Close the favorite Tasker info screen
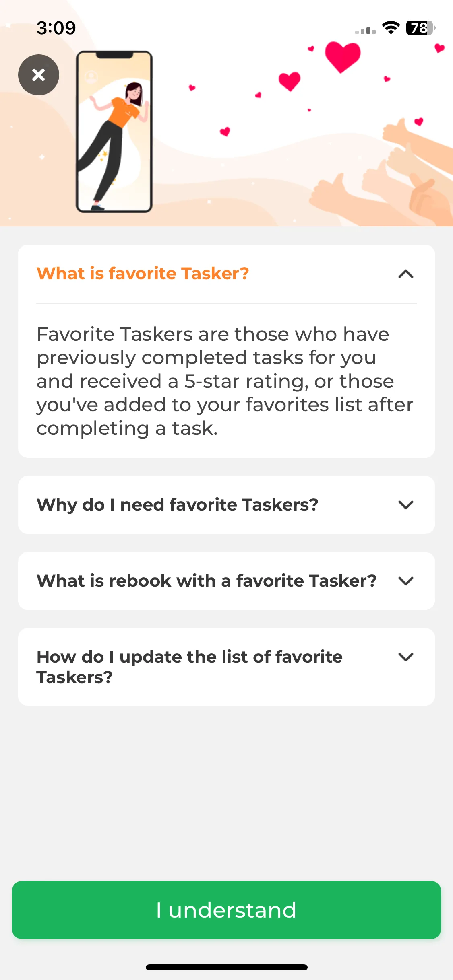Image resolution: width=453 pixels, height=980 pixels. tap(39, 75)
